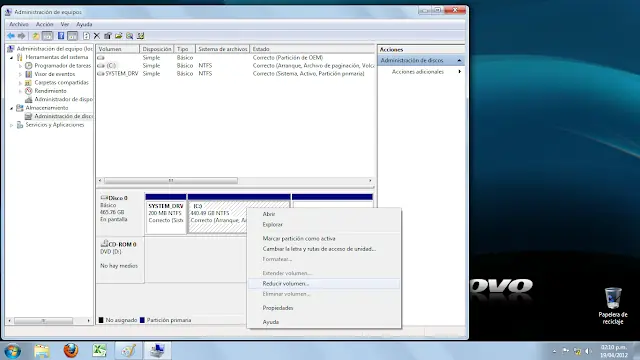Screen dimensions: 640x360
Task: Select Marcar partición como activa
Action: click(324, 238)
